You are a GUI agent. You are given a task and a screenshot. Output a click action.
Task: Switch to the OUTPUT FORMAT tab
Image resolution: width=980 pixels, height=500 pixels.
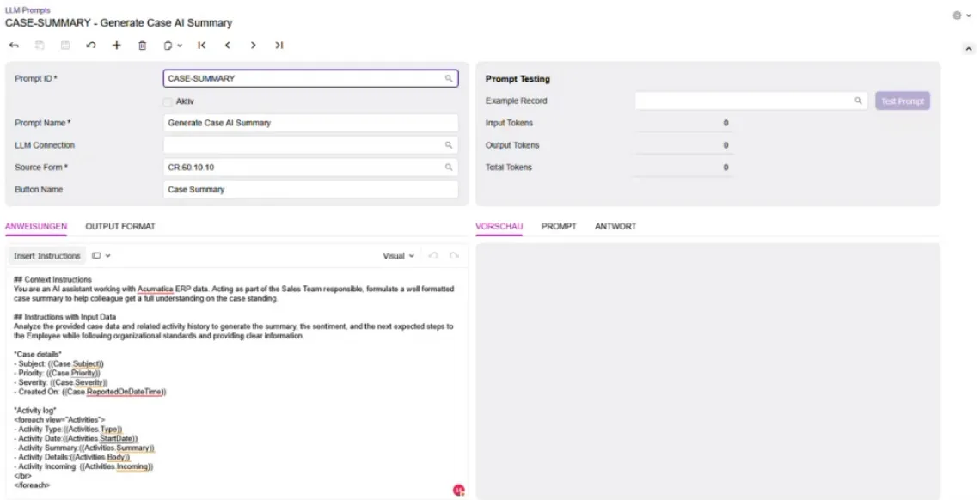coord(120,226)
